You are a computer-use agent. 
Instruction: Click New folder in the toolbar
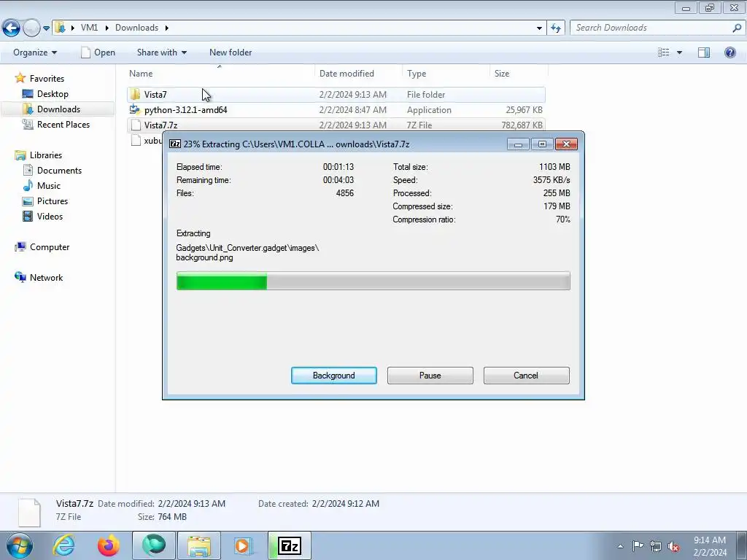point(231,52)
